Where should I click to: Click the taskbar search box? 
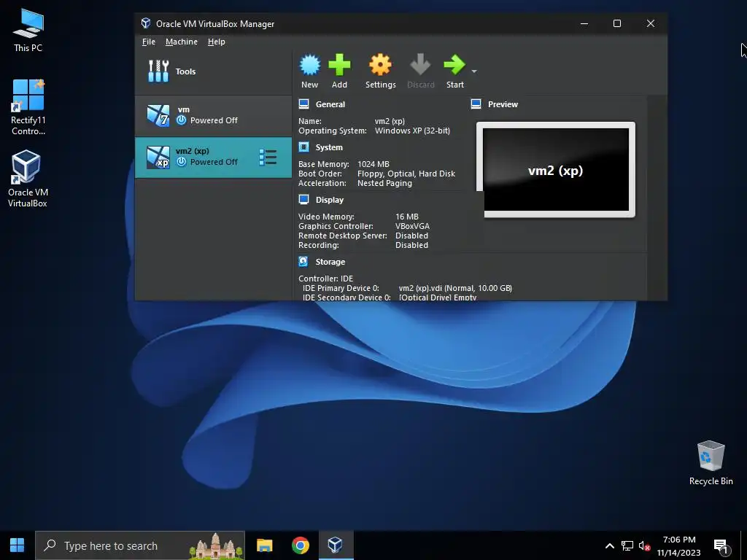click(139, 545)
